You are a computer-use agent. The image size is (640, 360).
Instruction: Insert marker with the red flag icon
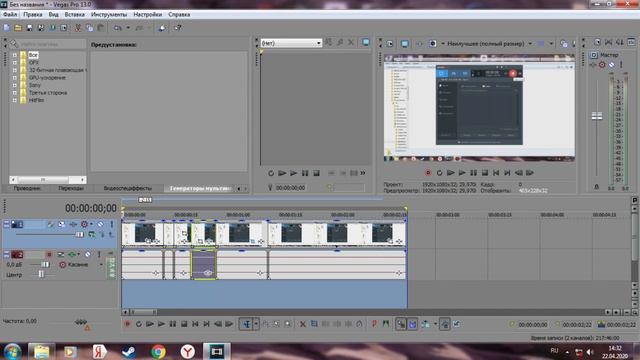click(x=374, y=324)
